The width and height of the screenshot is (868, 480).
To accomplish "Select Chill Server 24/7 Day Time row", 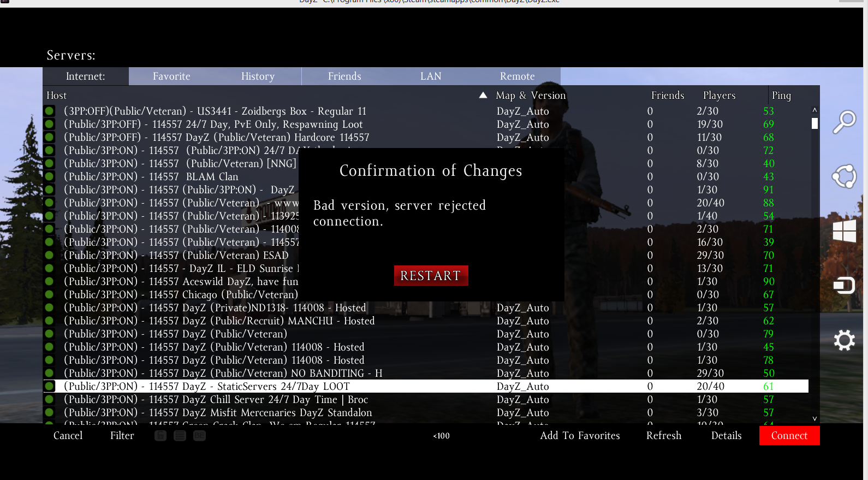I will pos(426,399).
